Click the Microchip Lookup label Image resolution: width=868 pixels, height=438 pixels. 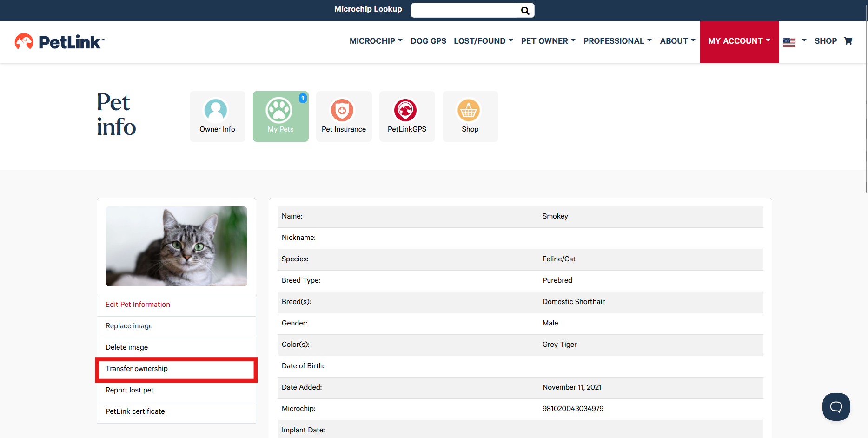[x=368, y=9]
